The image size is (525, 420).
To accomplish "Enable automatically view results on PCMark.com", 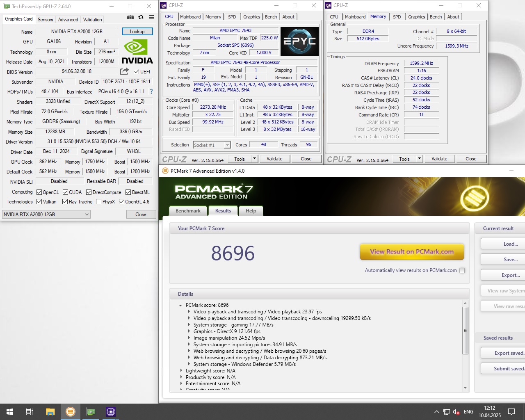I will coord(462,270).
